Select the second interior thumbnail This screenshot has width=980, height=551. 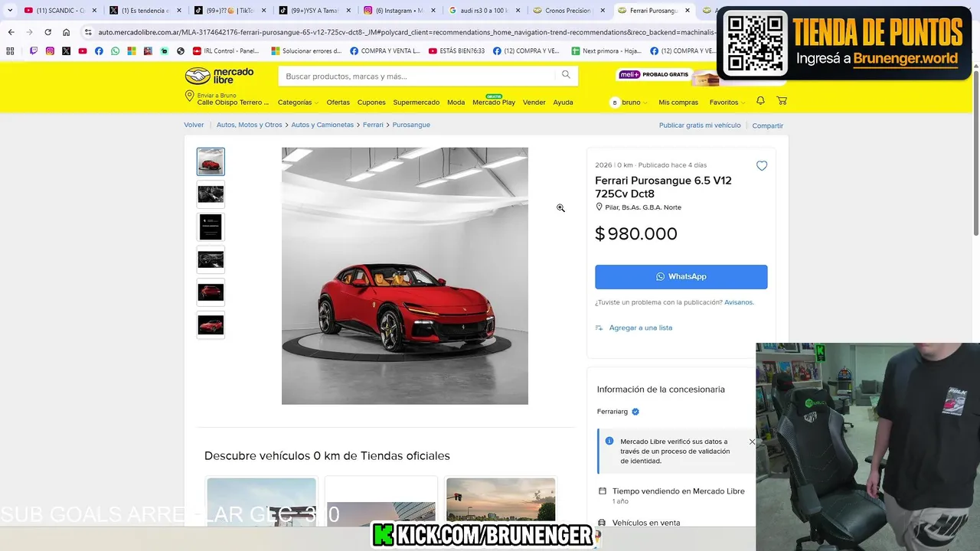click(211, 194)
